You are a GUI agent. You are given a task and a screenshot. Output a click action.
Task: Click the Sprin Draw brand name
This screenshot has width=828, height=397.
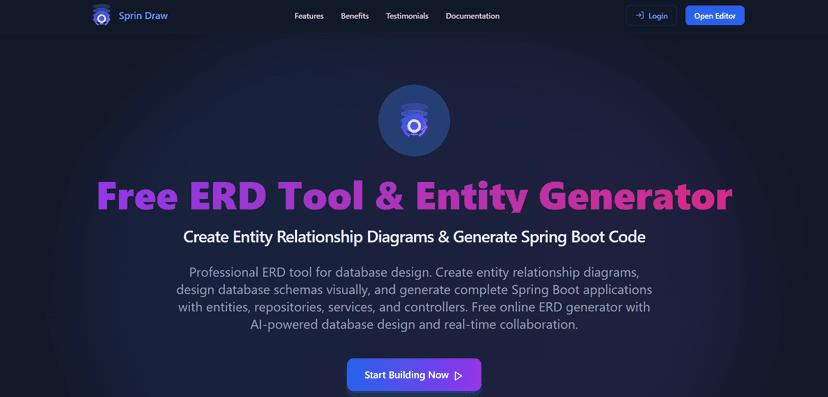point(143,16)
